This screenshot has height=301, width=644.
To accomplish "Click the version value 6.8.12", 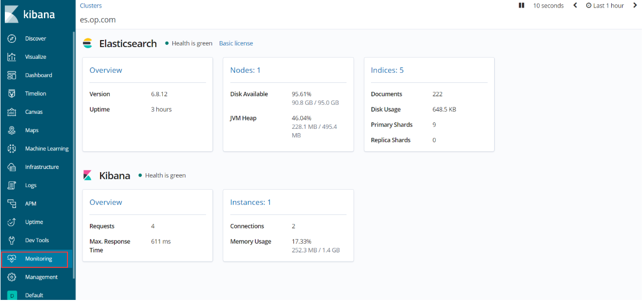I will tap(160, 94).
